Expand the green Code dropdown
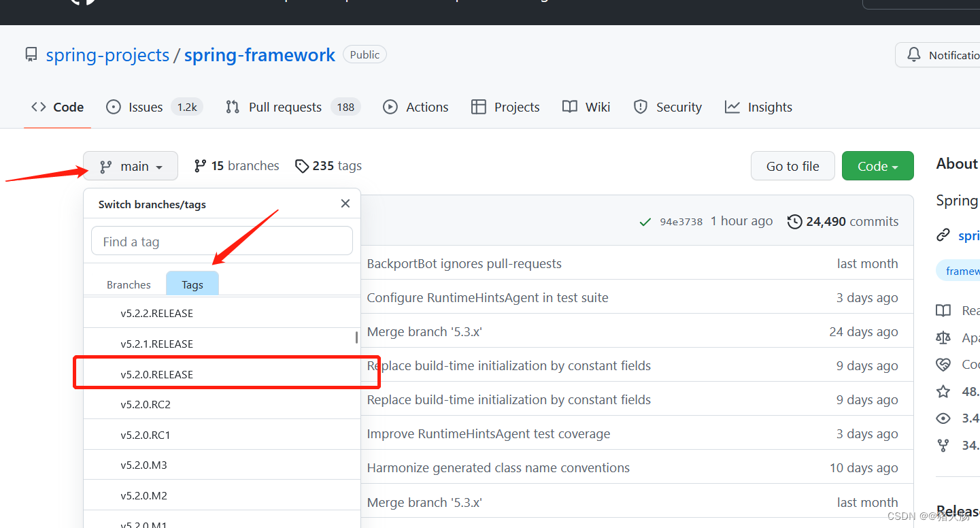Image resolution: width=980 pixels, height=528 pixels. (877, 166)
